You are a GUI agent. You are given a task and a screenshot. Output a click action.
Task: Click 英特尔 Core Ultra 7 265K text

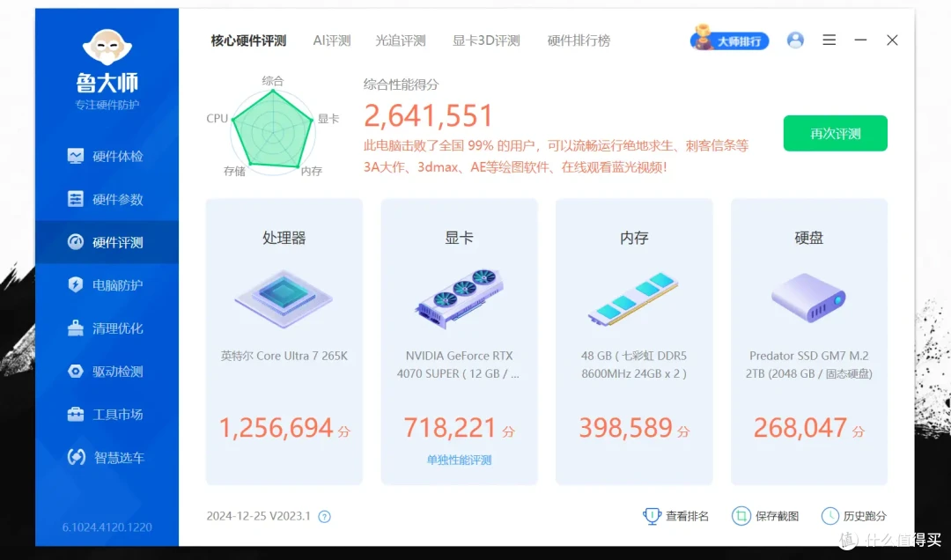coord(284,356)
